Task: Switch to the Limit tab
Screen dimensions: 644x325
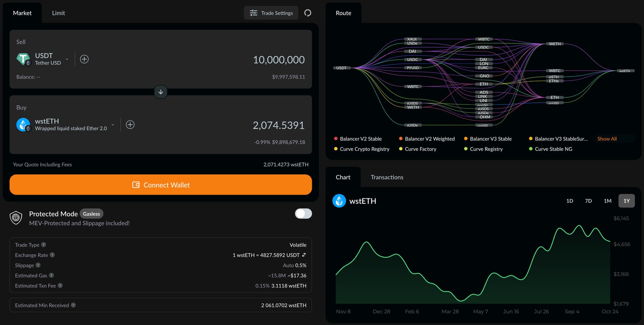Action: tap(58, 13)
